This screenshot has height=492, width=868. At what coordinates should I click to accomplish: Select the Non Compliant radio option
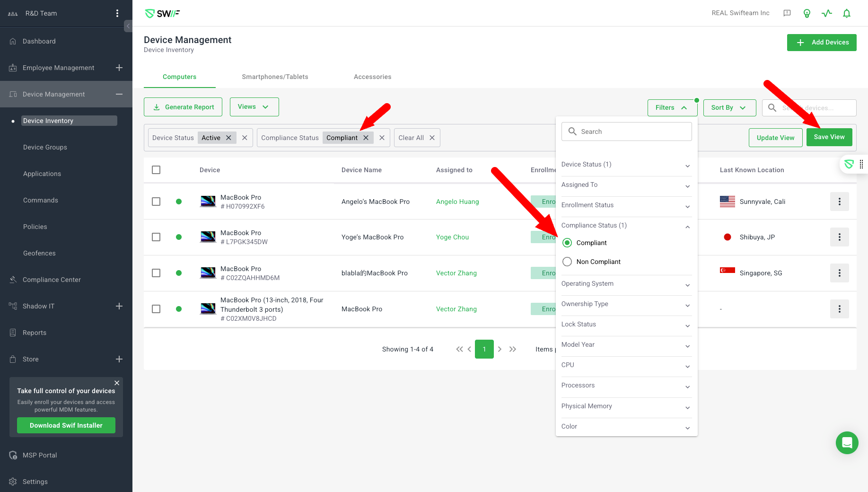point(567,262)
